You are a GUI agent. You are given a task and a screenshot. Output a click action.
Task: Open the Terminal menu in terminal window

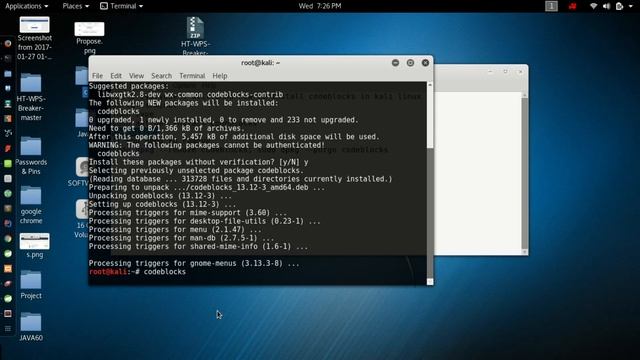click(x=192, y=76)
